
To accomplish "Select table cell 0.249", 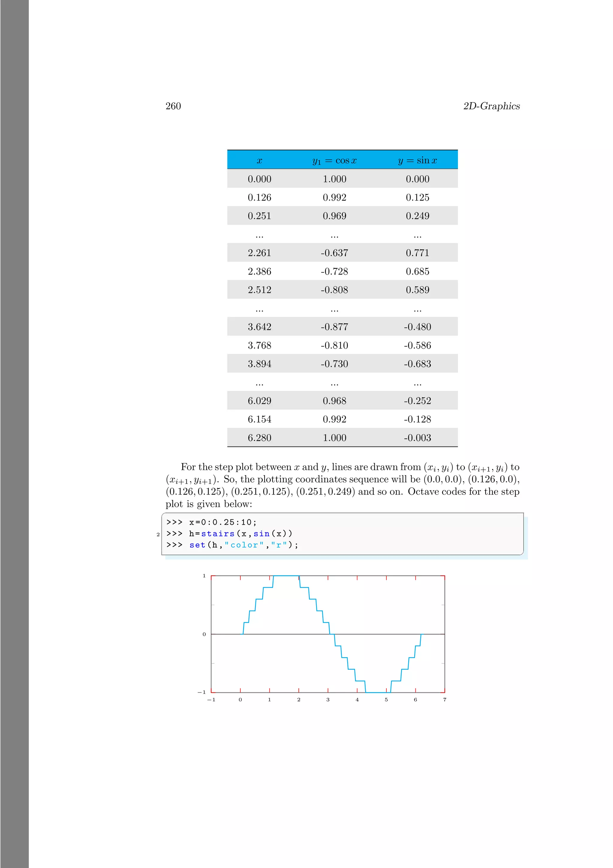I will tap(417, 216).
